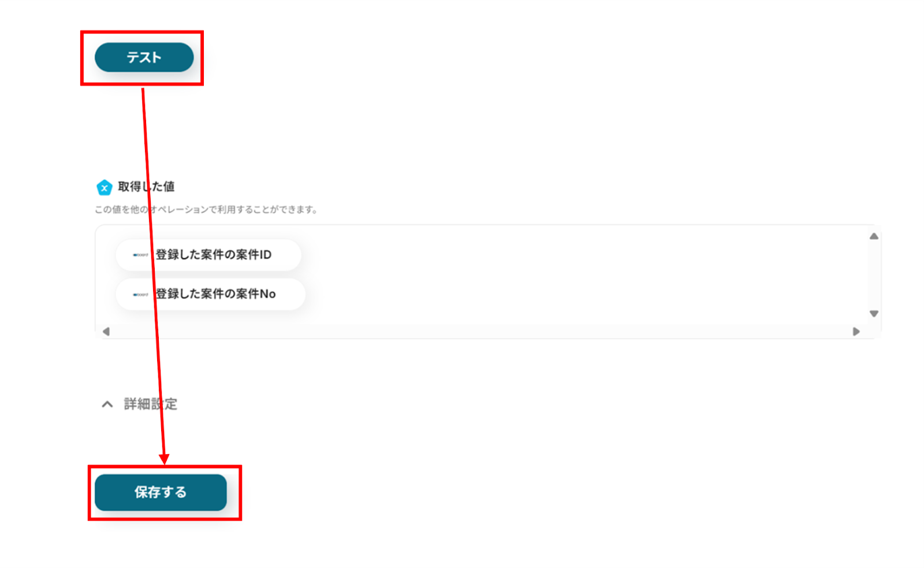924x568 pixels.
Task: Select the 登録した案件の案件No chip
Action: tap(210, 294)
